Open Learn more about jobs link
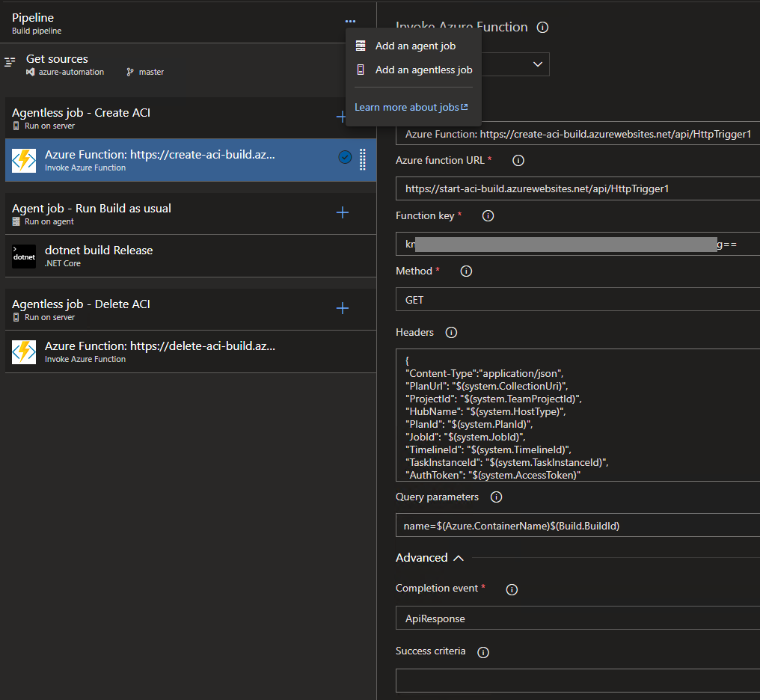 tap(411, 107)
